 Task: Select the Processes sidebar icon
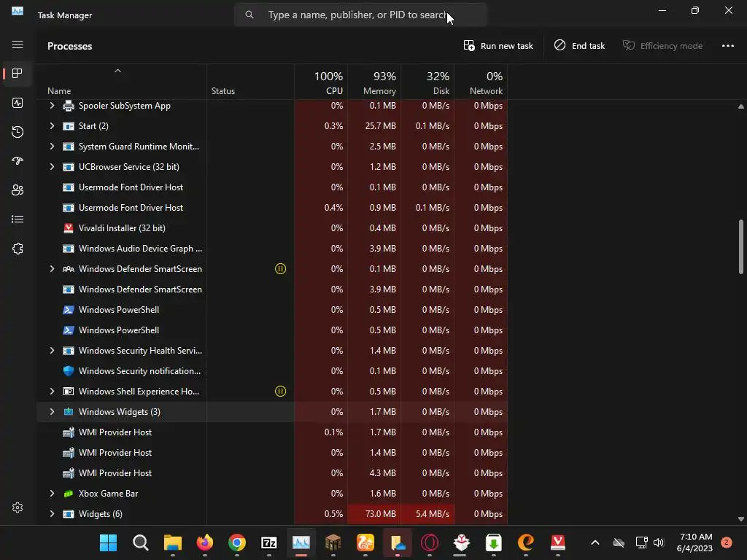click(18, 74)
